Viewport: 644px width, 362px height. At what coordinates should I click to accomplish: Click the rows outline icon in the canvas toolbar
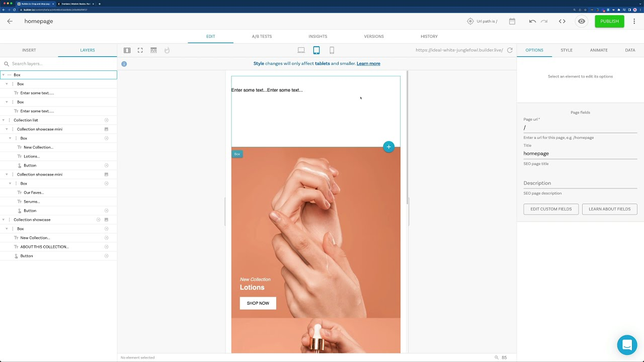(x=153, y=50)
